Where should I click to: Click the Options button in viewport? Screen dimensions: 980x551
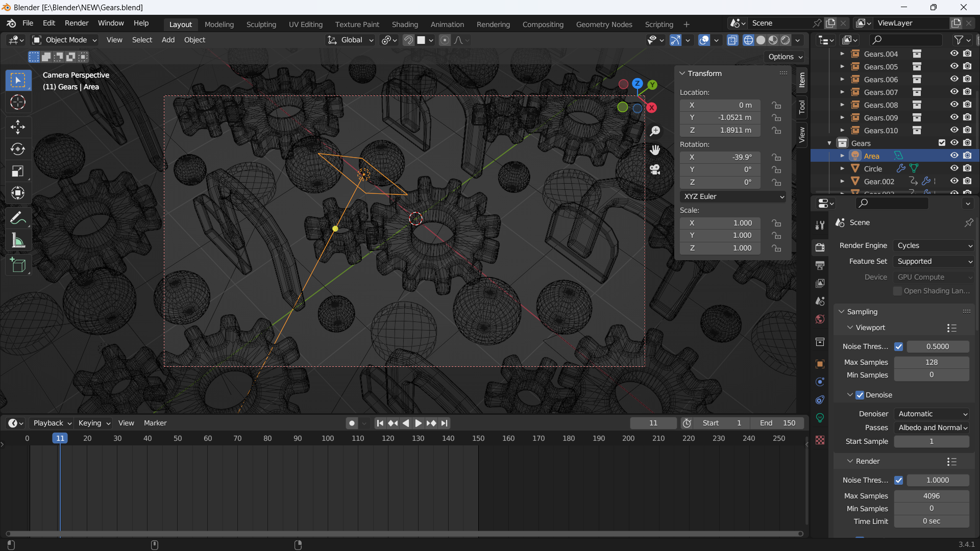point(785,57)
